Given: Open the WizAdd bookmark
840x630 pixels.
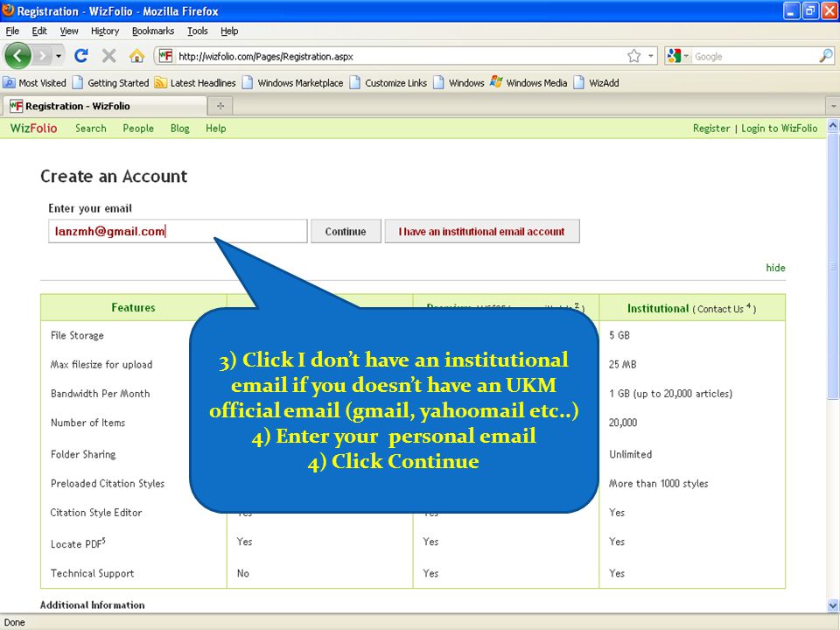Looking at the screenshot, I should click(x=596, y=82).
